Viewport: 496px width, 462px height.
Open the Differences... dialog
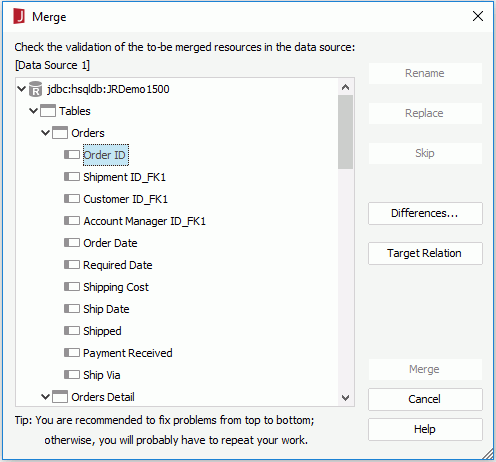pos(425,213)
